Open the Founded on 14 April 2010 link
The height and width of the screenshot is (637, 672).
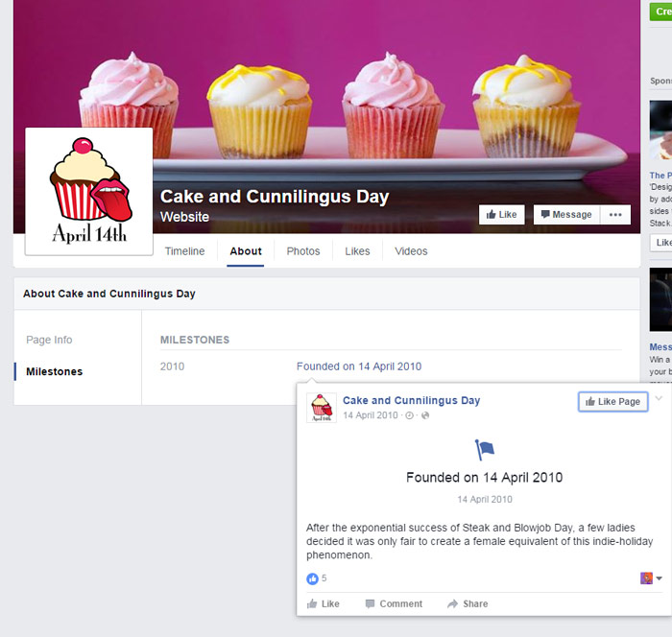[359, 366]
